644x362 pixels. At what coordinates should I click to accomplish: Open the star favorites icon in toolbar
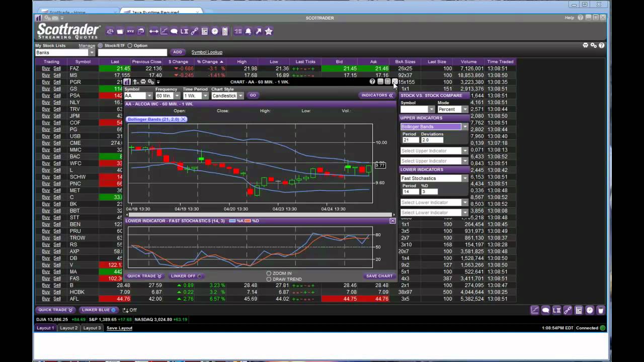pos(269,31)
